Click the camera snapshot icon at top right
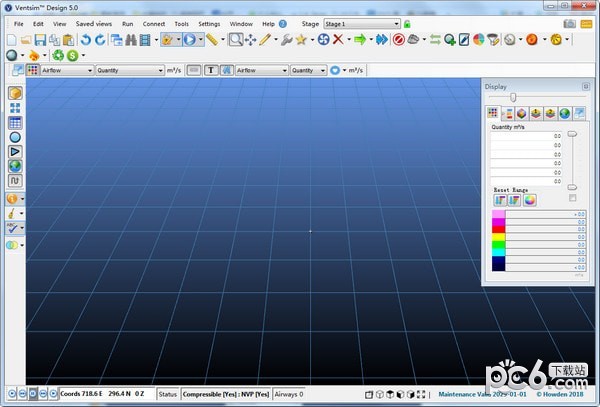The width and height of the screenshot is (600, 407). tap(569, 24)
